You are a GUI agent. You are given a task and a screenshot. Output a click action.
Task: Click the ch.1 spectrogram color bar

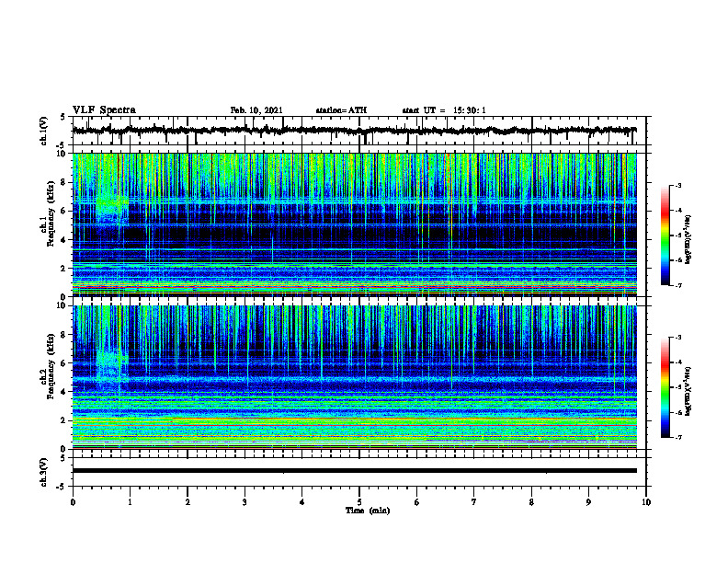tap(665, 236)
